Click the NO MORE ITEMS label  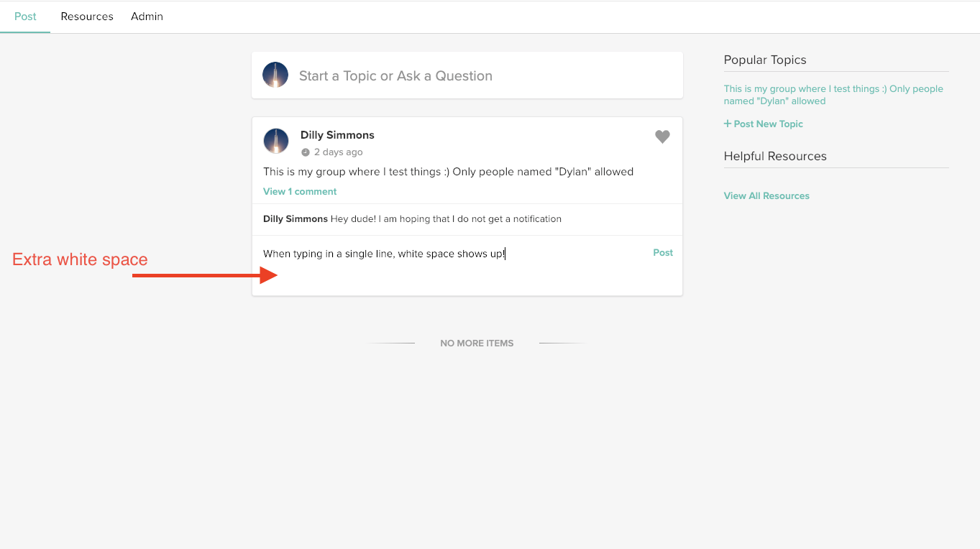[x=477, y=343]
